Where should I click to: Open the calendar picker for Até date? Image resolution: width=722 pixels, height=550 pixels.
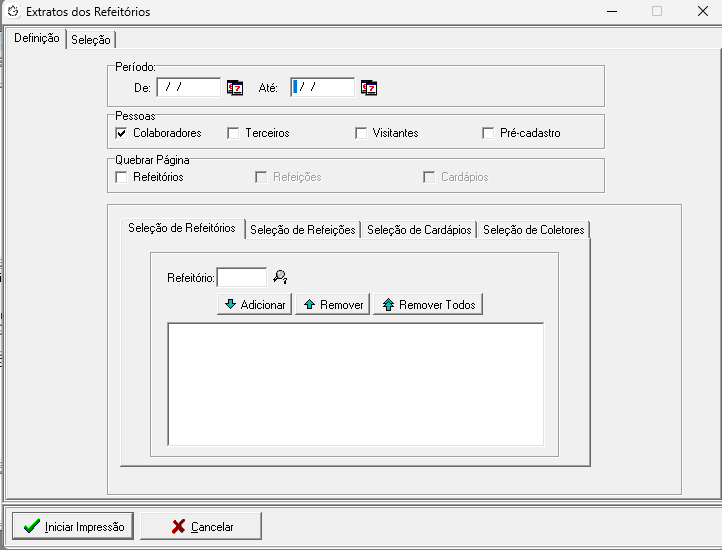369,88
